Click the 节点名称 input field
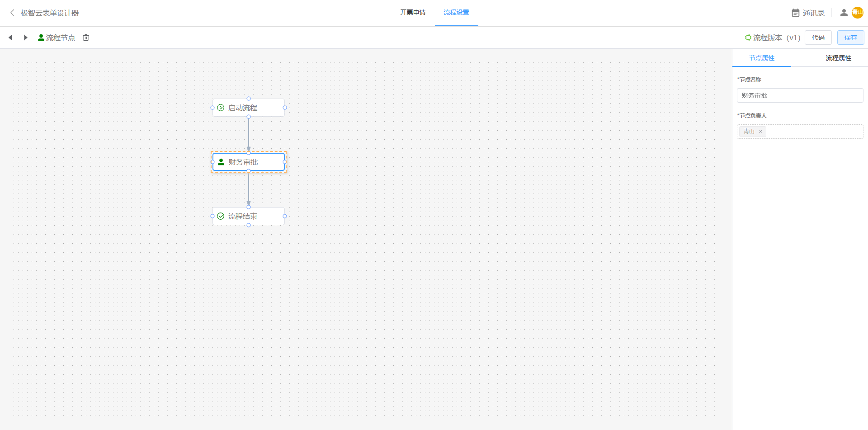 pyautogui.click(x=799, y=95)
